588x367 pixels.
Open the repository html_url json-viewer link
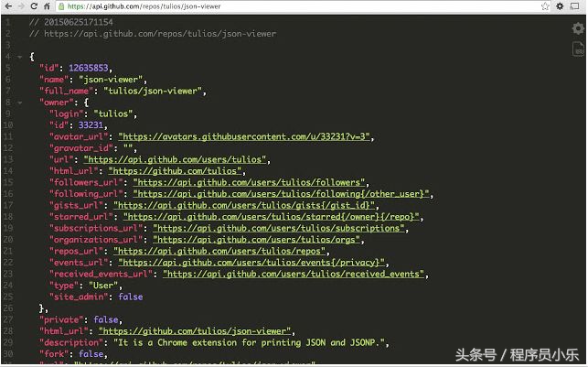click(x=196, y=331)
